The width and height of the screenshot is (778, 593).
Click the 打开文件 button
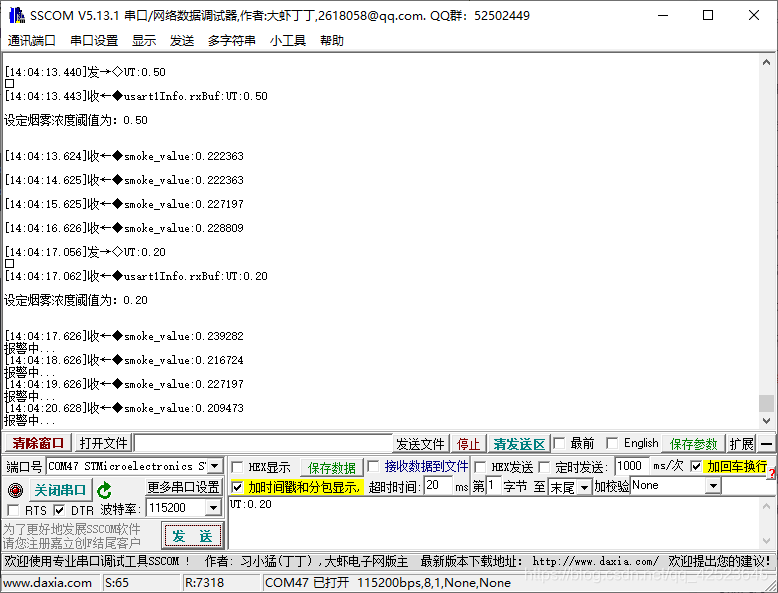[103, 443]
